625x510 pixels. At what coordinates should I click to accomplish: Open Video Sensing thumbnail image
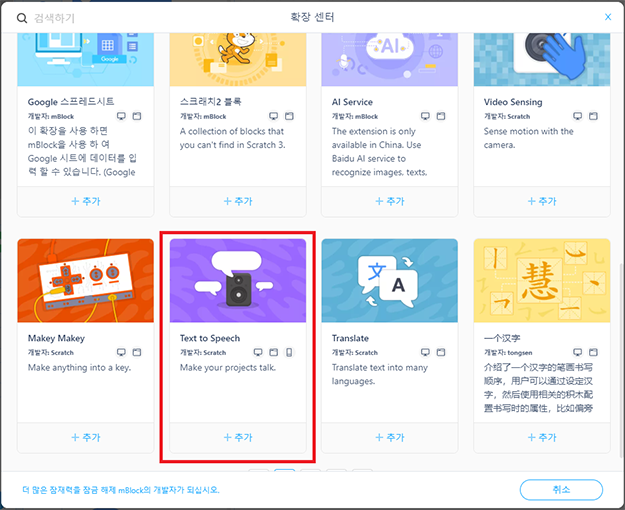tap(542, 60)
